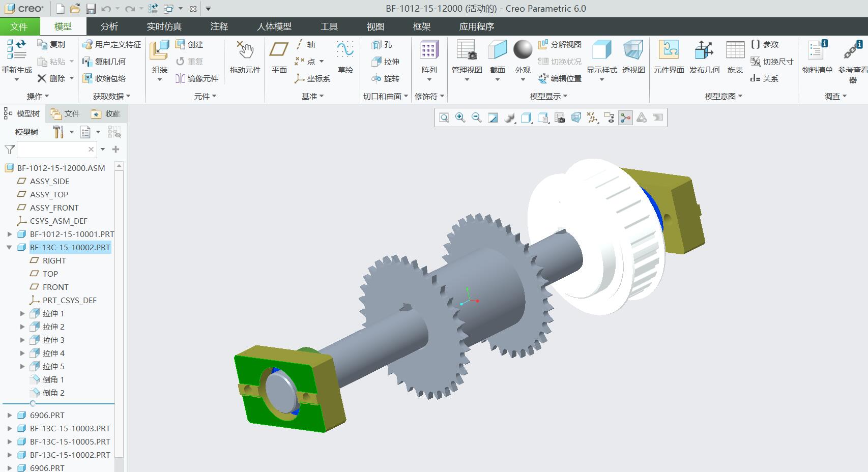The width and height of the screenshot is (868, 472).
Task: Click the 物料清单 bill of materials icon
Action: tap(817, 57)
